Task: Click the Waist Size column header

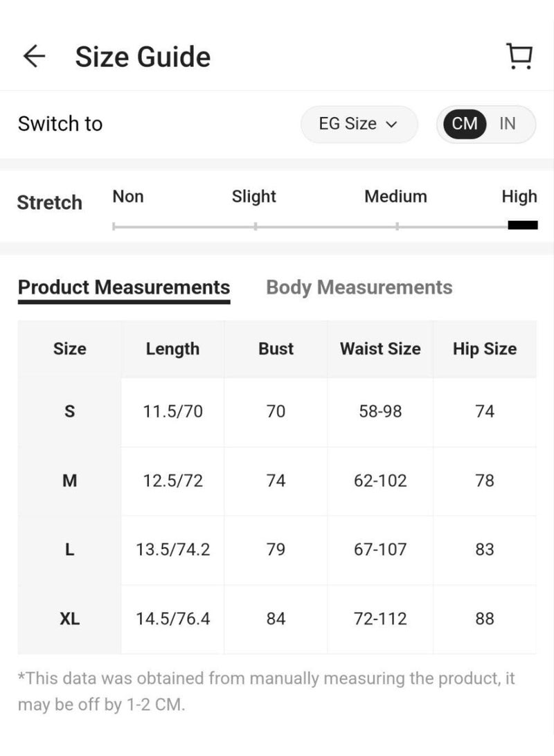Action: pos(380,349)
